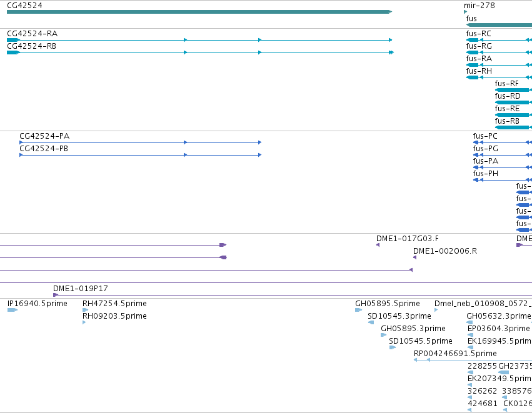Select EK207349.5prime EST label
Screen dimensions: 532x413
499,379
